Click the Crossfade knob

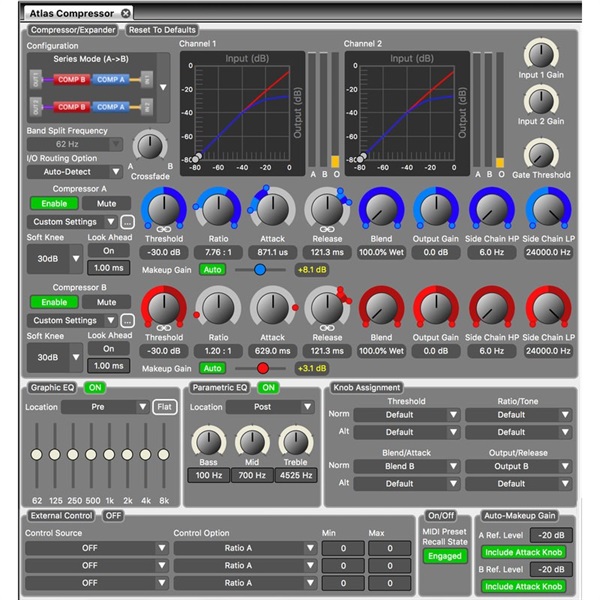[150, 146]
